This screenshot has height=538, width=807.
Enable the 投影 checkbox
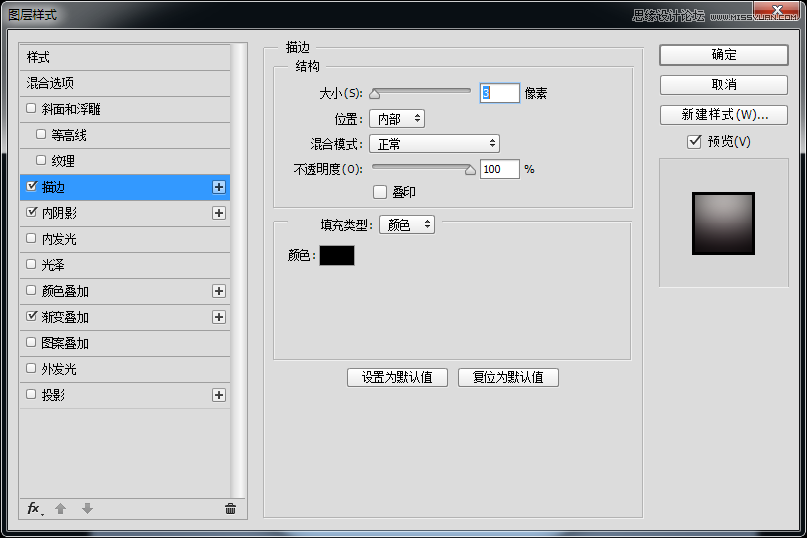[x=31, y=394]
